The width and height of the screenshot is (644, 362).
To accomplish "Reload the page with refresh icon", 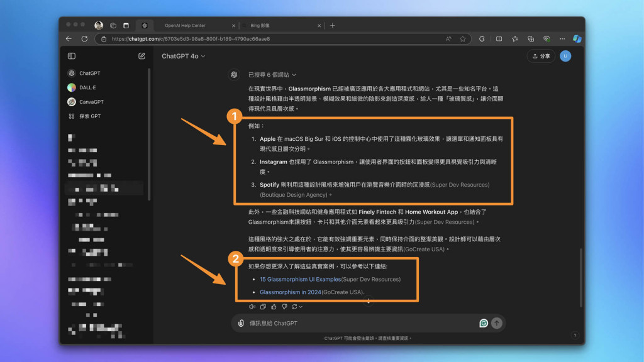I will coord(84,38).
